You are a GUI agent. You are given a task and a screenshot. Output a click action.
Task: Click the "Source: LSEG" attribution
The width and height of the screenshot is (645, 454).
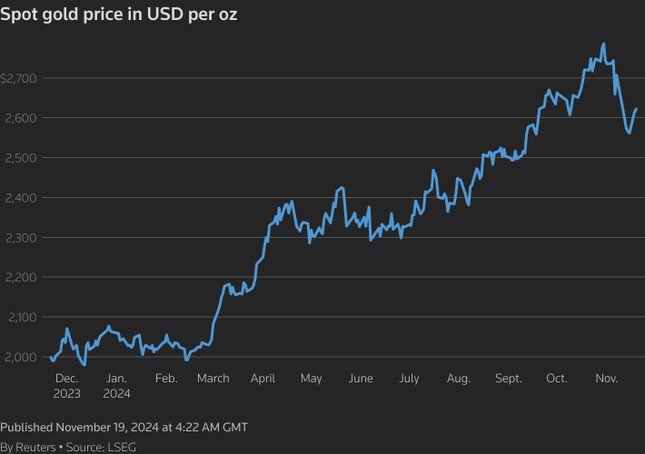[101, 446]
